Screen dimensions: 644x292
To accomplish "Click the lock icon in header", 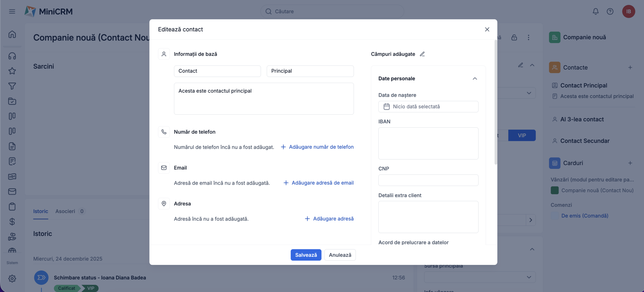I will click(514, 37).
